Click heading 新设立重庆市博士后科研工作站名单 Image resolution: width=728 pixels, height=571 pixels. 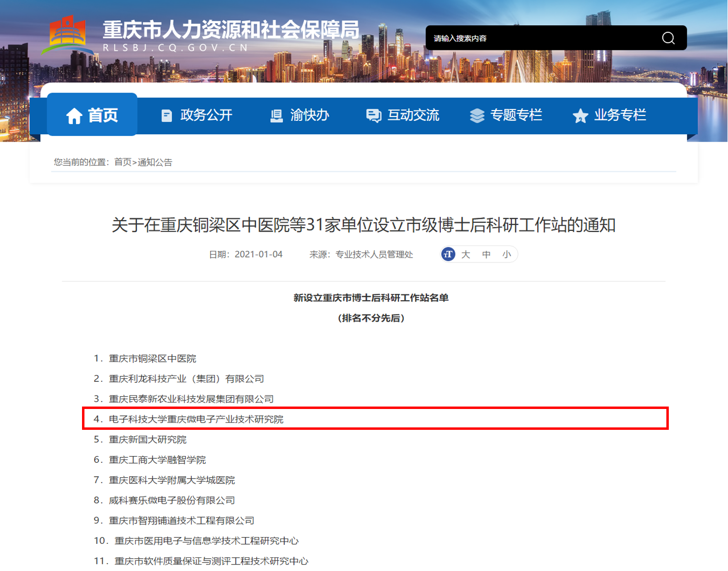pos(371,298)
